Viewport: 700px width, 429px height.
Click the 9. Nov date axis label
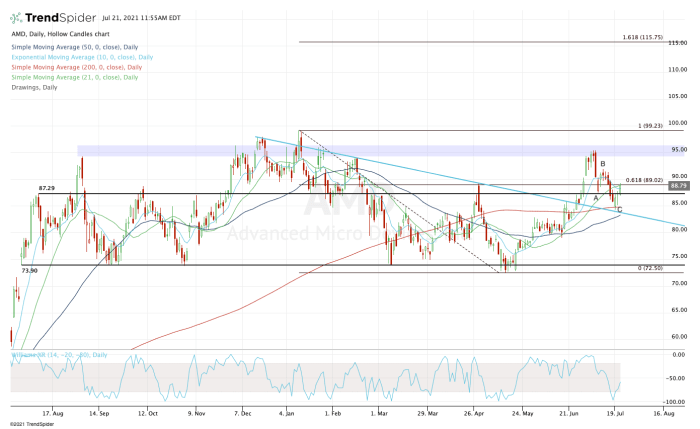[196, 414]
